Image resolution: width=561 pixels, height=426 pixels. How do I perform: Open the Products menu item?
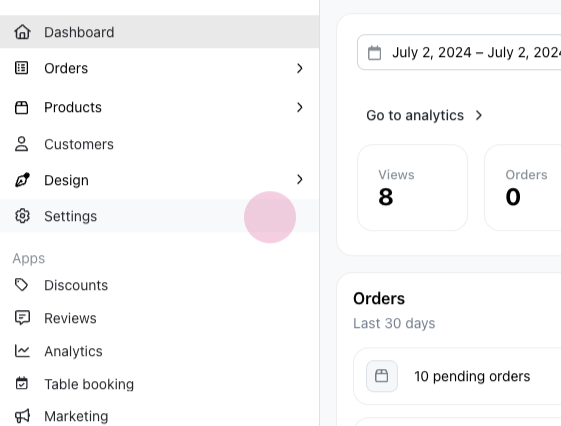tap(160, 107)
